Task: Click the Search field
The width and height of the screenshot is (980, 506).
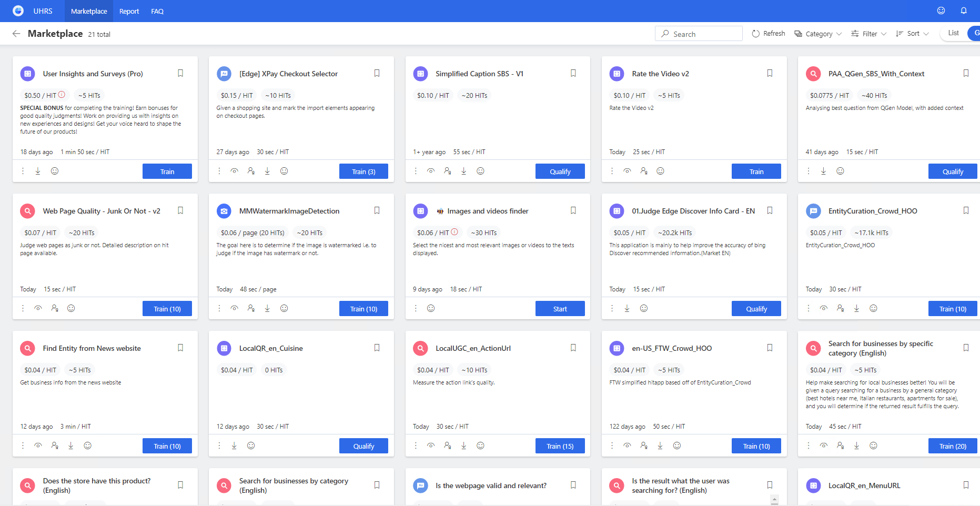Action: [x=699, y=34]
